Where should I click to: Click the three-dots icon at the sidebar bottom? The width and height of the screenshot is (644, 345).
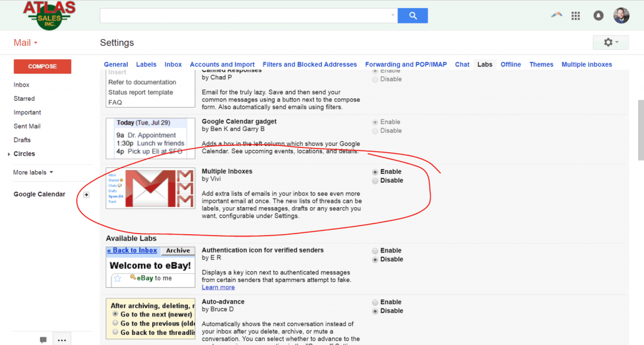(62, 340)
